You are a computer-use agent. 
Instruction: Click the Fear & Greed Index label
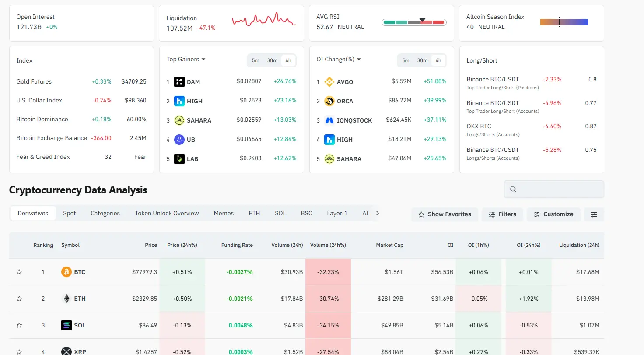[x=43, y=157]
